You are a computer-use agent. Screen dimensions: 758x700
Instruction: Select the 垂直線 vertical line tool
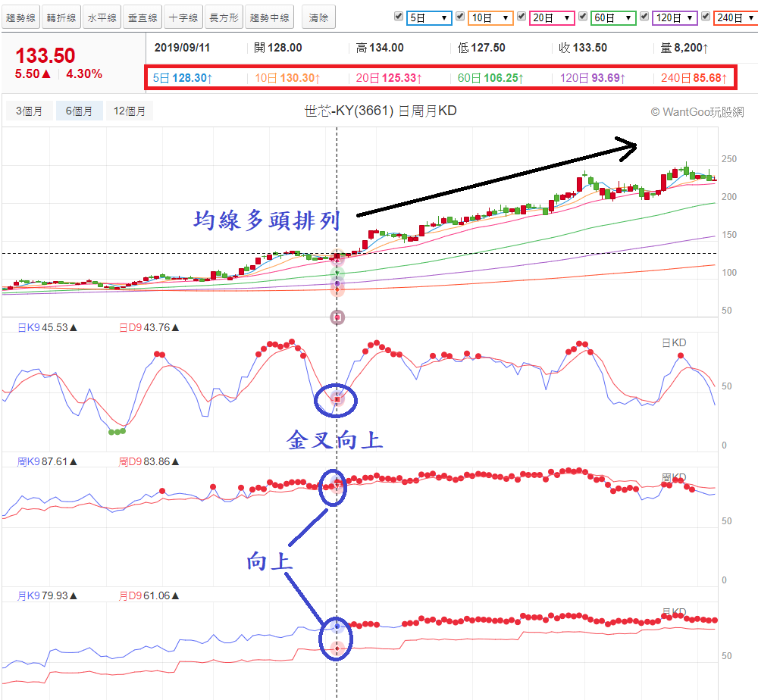tap(143, 17)
